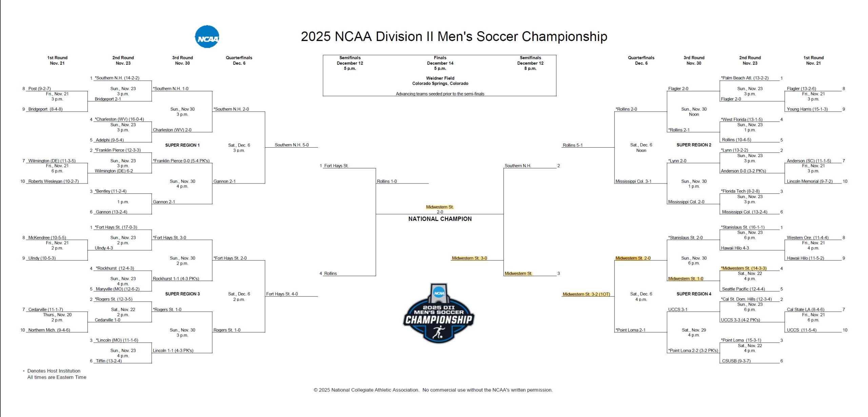Viewport: 868px width, 417px height.
Task: Click highlighted Midwestern St. 3-2 (1OT) result
Action: 586,294
